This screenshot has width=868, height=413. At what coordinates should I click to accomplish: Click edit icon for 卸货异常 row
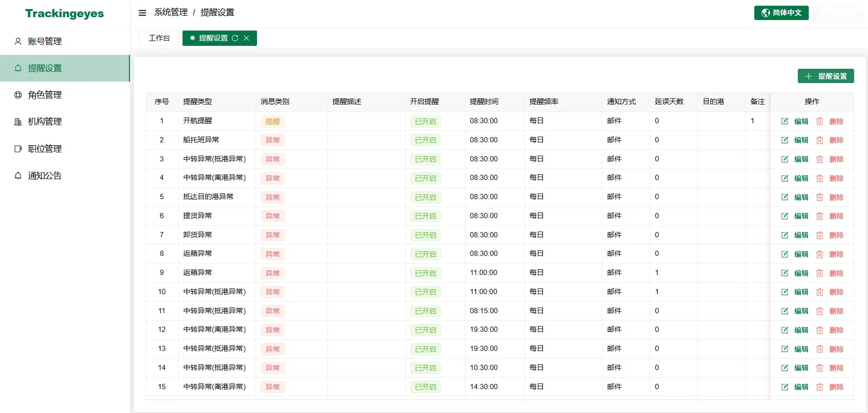pyautogui.click(x=785, y=235)
